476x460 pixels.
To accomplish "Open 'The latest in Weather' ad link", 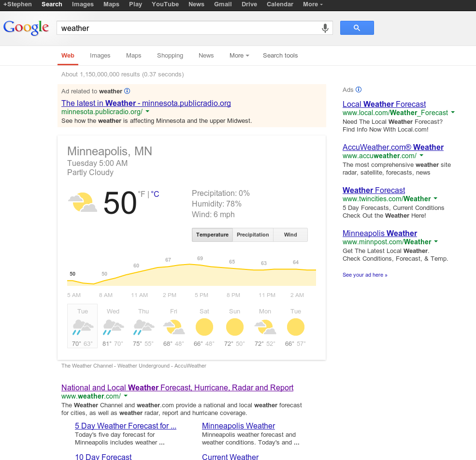I will click(x=146, y=104).
